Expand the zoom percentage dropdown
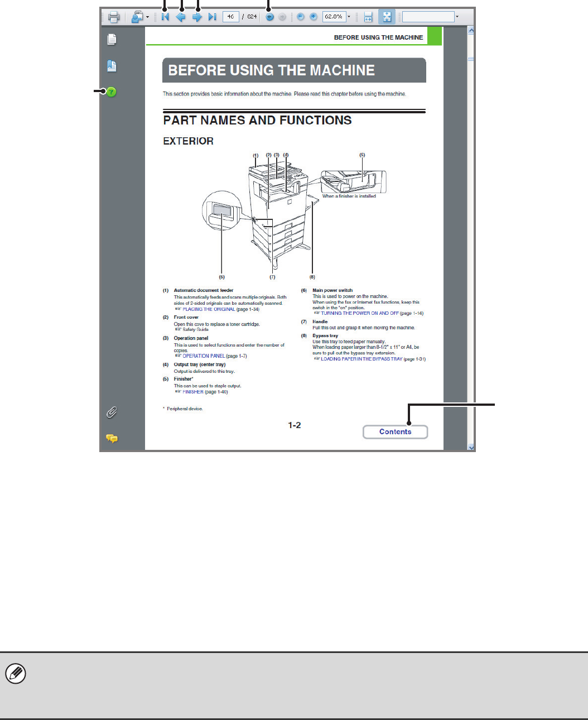The width and height of the screenshot is (588, 720). [x=349, y=17]
